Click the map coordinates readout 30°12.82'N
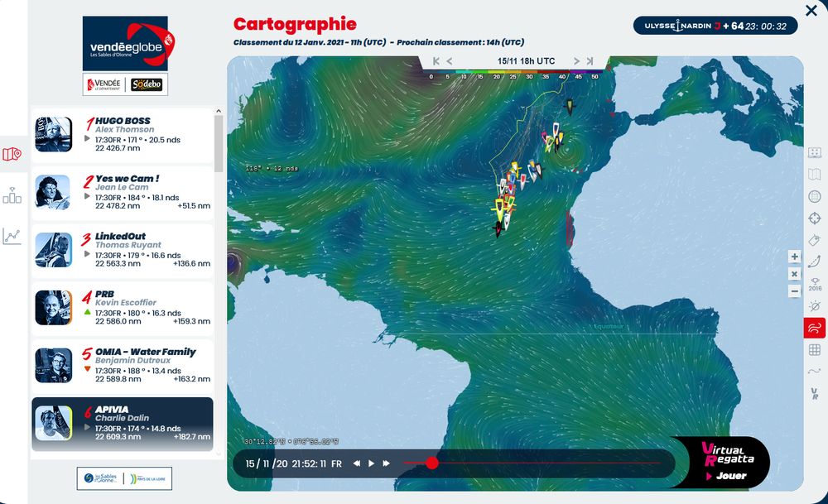The height and width of the screenshot is (504, 828). pyautogui.click(x=291, y=442)
